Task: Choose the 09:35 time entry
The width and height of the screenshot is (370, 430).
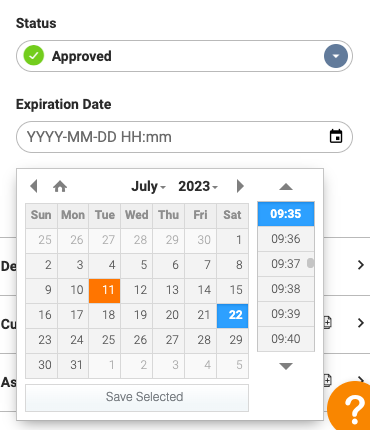Action: (x=286, y=214)
